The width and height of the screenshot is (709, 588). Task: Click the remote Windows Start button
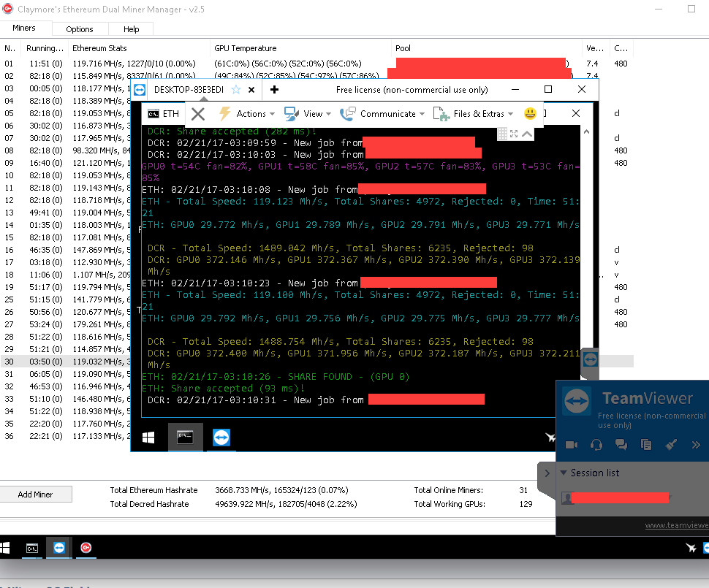tap(148, 438)
